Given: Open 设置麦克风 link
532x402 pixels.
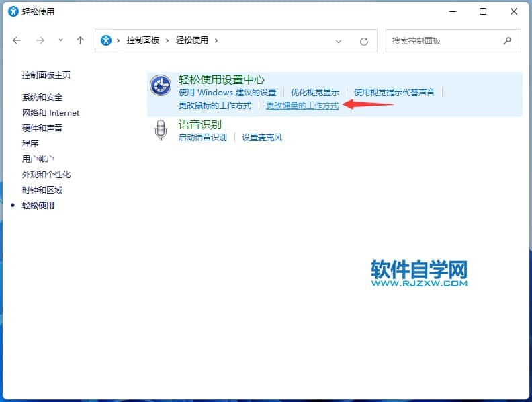Looking at the screenshot, I should click(x=262, y=138).
